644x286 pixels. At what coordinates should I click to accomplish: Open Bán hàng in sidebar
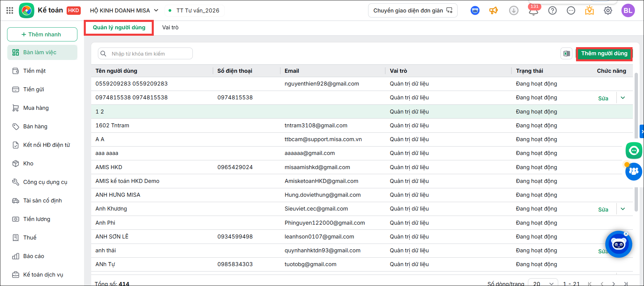(42, 126)
